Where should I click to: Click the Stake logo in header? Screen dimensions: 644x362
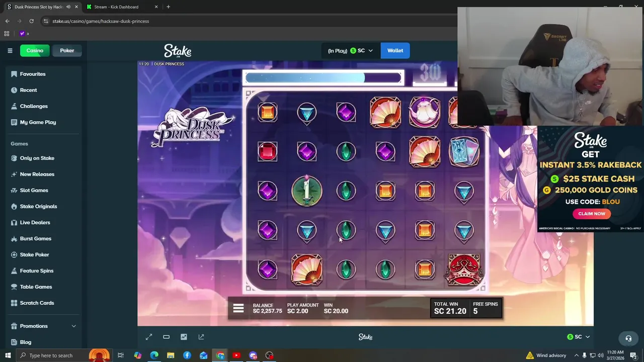click(178, 51)
